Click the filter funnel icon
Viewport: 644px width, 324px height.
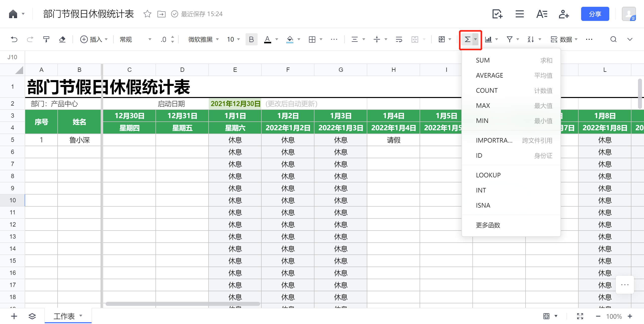[x=509, y=40]
